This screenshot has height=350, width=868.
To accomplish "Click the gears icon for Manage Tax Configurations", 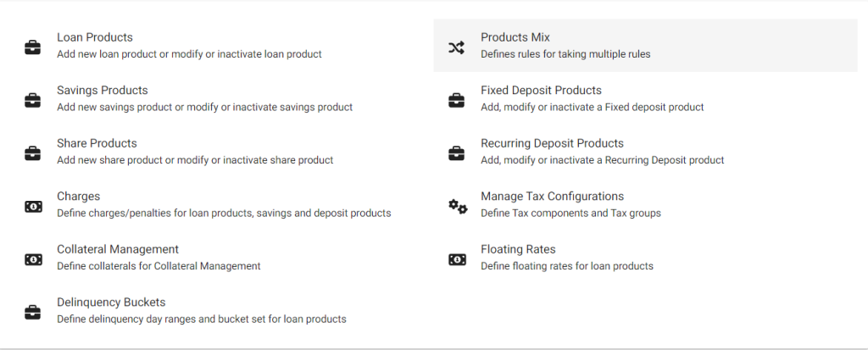I will [x=457, y=207].
